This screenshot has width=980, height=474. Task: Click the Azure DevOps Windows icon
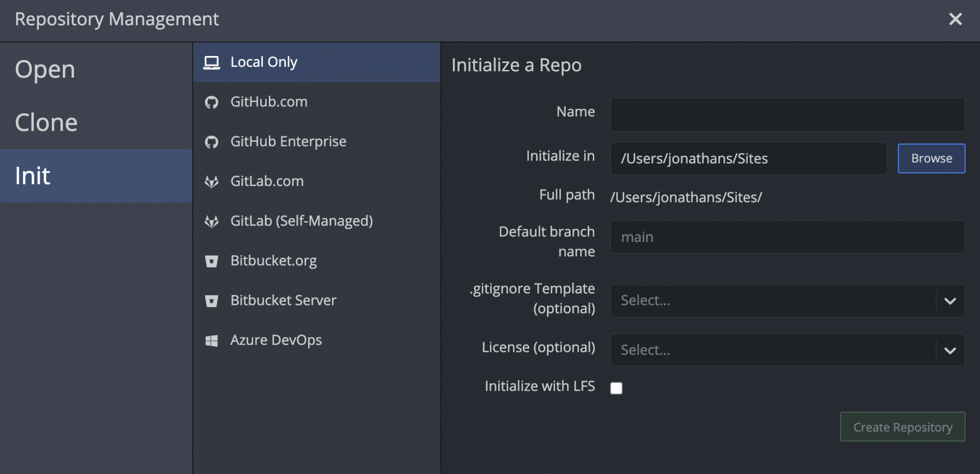(x=212, y=341)
